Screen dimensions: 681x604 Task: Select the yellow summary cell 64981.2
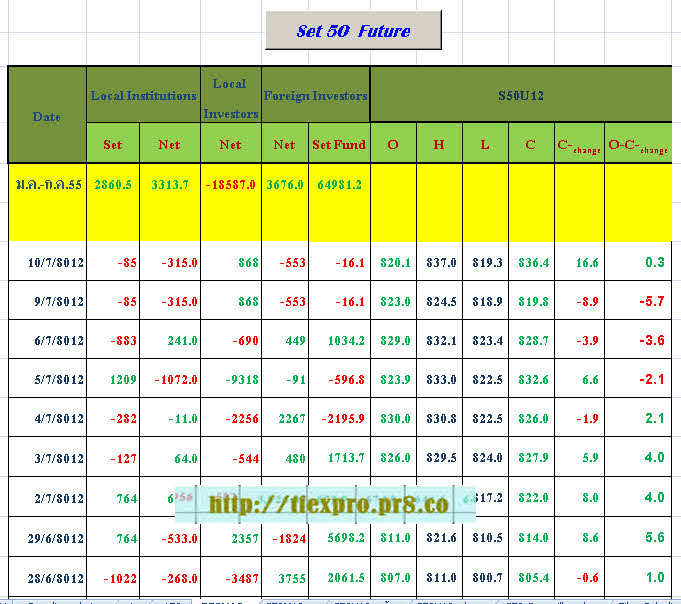pyautogui.click(x=339, y=185)
